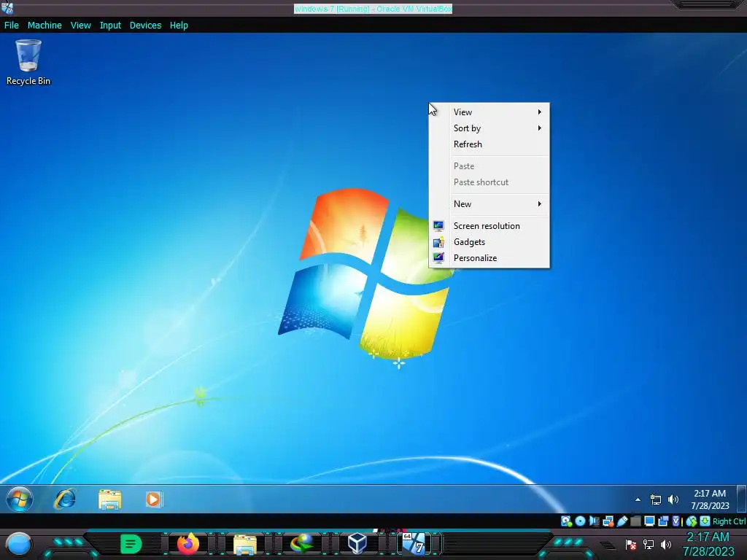The width and height of the screenshot is (747, 560).
Task: Click Show desktop button at guest taskbar end
Action: click(x=741, y=499)
